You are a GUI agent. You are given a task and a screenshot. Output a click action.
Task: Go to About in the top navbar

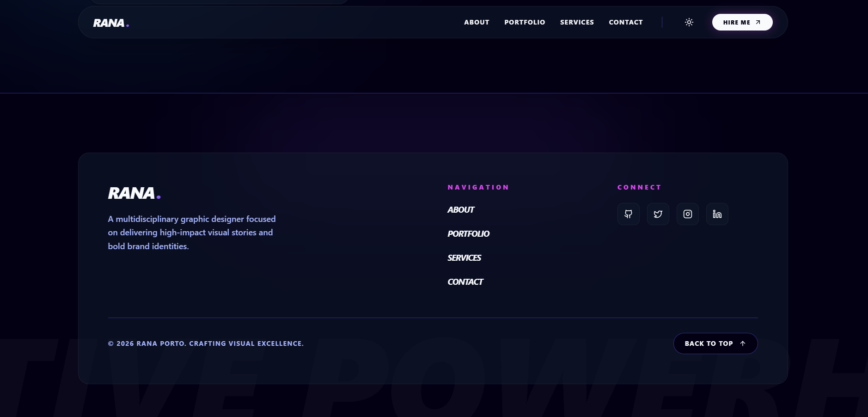click(477, 22)
